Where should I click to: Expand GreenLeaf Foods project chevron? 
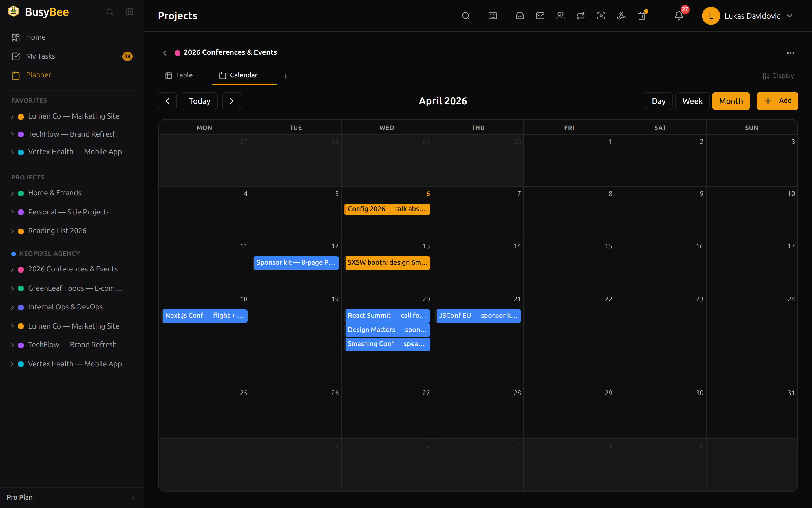[12, 288]
